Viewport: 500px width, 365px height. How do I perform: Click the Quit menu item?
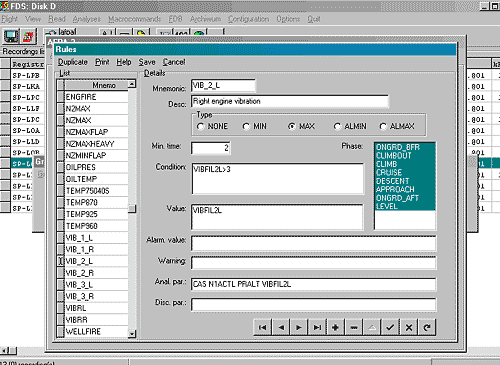click(x=314, y=19)
